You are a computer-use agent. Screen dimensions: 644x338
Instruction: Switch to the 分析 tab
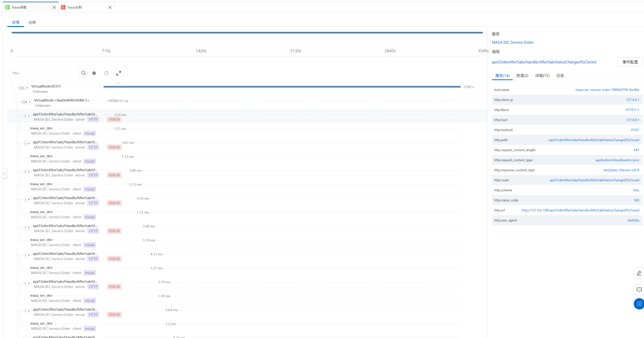pyautogui.click(x=32, y=22)
